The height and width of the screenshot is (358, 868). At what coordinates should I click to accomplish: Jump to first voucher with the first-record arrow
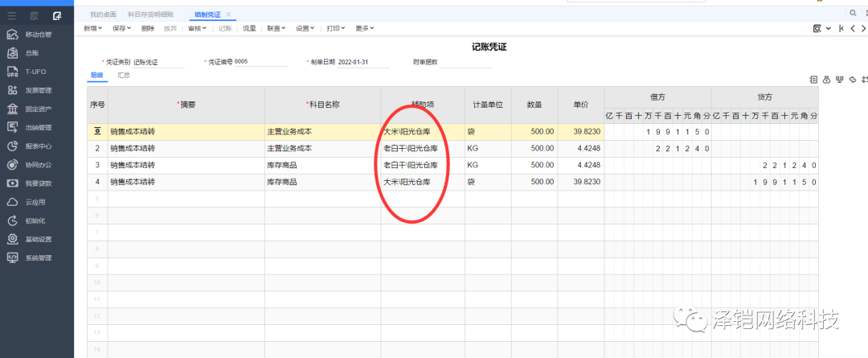pyautogui.click(x=841, y=28)
